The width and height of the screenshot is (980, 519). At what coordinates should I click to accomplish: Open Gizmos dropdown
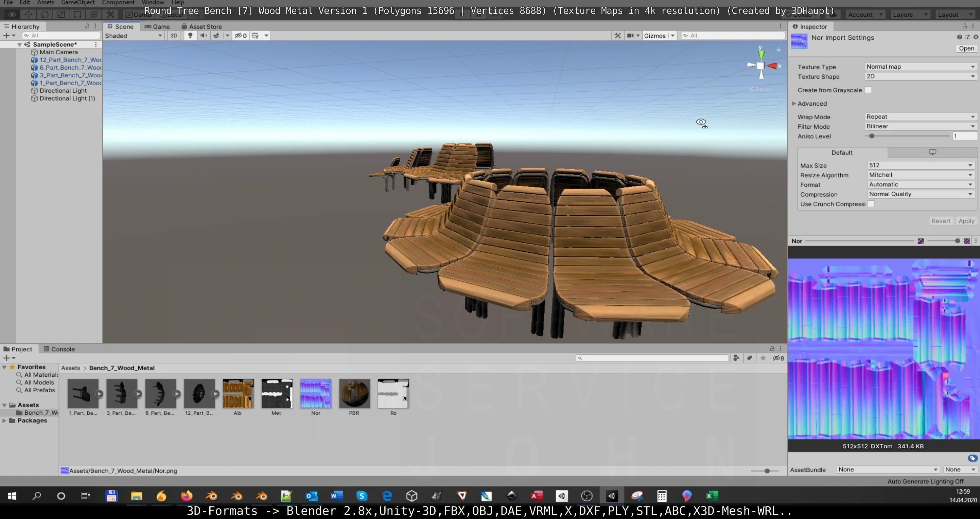tap(659, 35)
